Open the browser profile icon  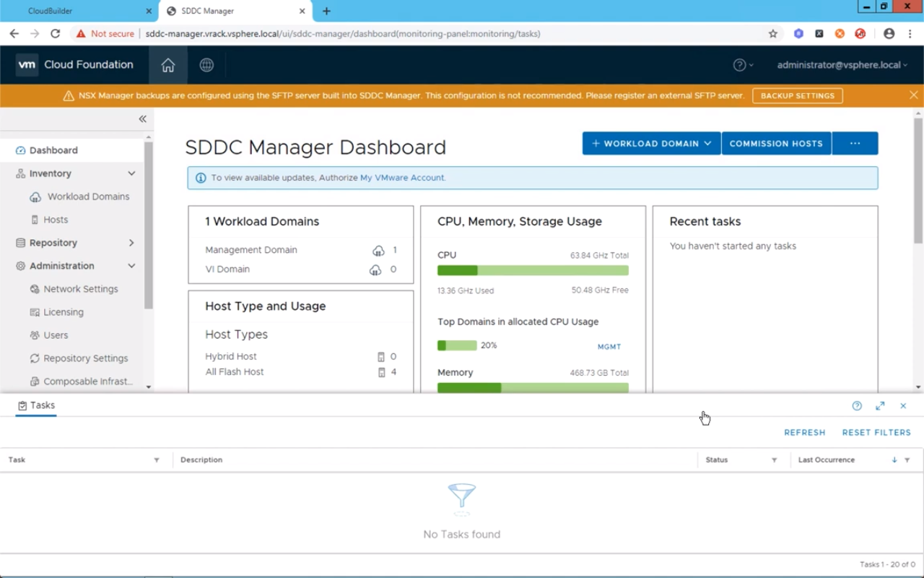point(889,33)
